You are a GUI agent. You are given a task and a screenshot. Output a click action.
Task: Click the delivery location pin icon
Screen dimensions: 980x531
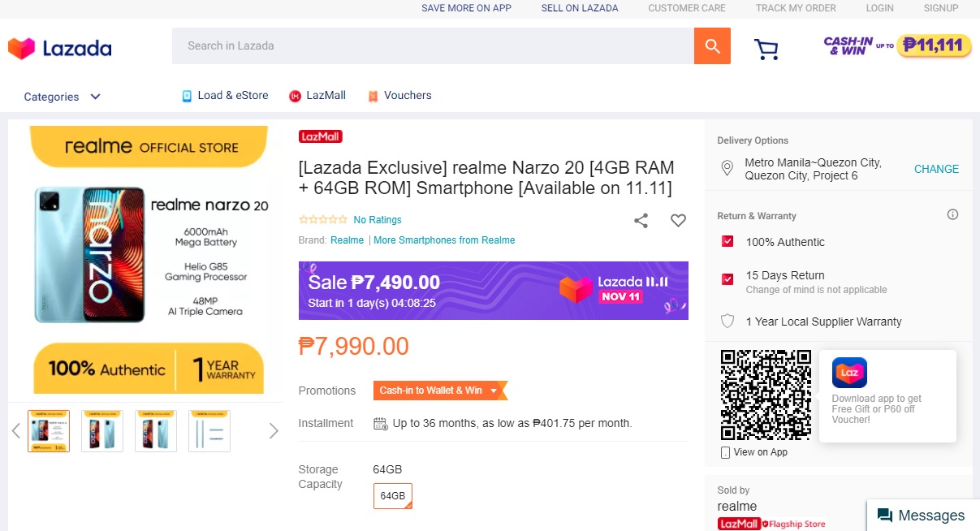point(727,169)
